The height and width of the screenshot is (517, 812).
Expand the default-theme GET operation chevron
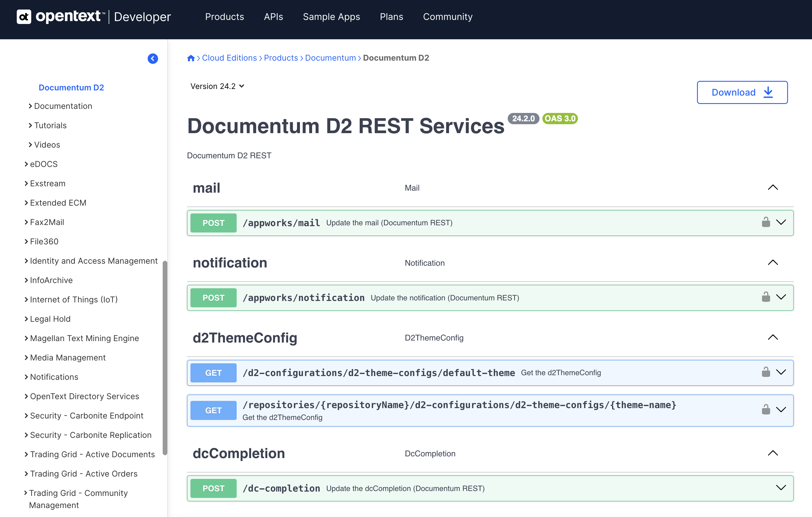tap(781, 372)
